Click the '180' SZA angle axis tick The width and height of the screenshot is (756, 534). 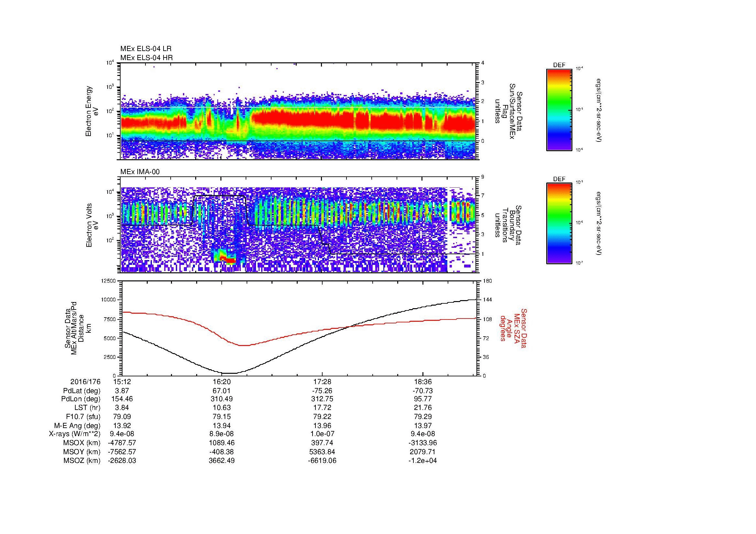click(487, 281)
